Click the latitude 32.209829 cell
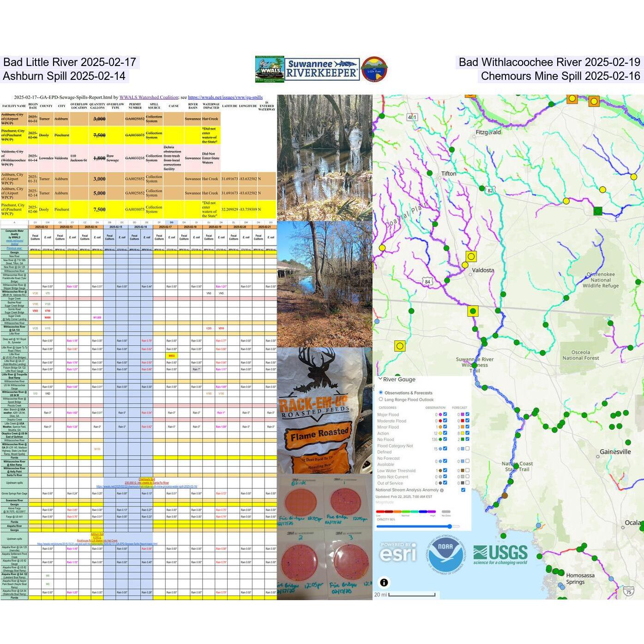 (229, 209)
